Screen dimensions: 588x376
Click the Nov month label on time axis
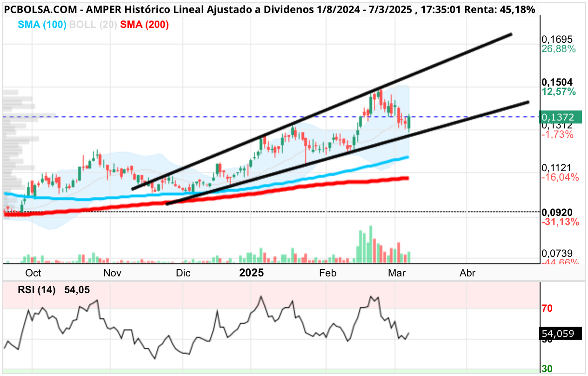point(112,273)
